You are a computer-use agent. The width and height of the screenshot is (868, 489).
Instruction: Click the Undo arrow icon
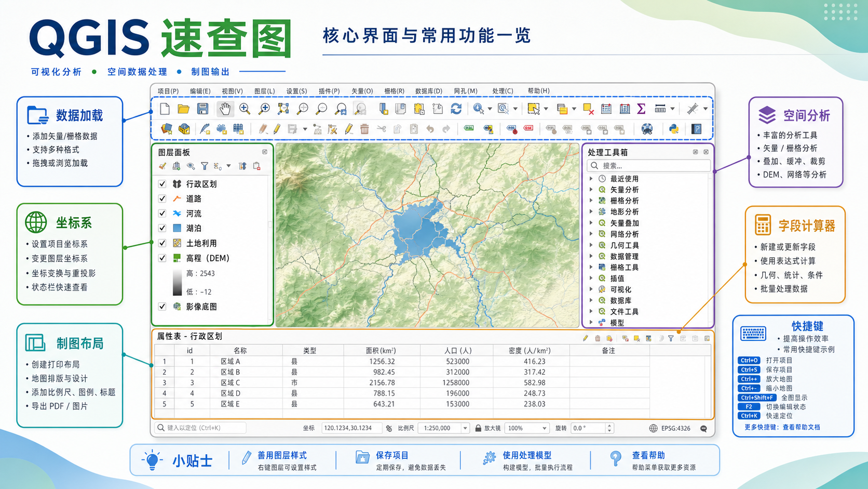pos(430,129)
